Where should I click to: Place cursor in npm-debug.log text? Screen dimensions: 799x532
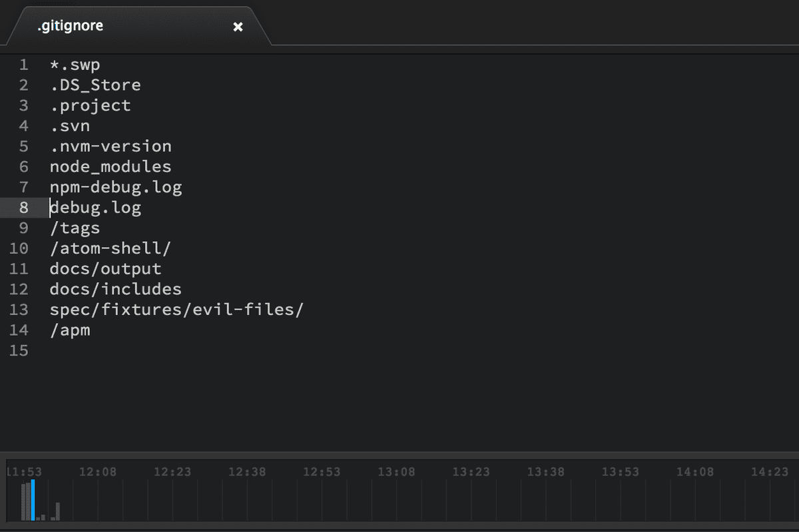[x=115, y=188]
